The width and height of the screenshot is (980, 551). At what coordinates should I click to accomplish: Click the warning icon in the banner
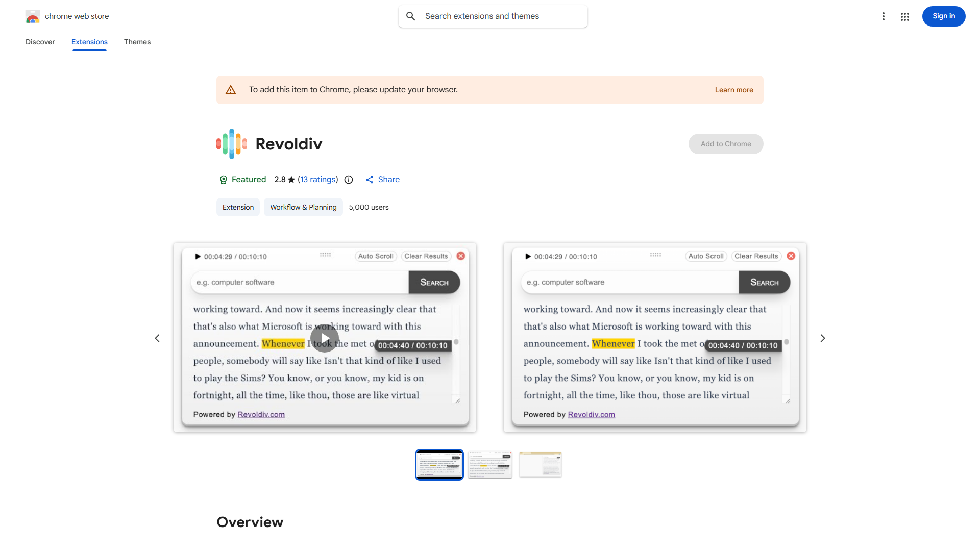coord(231,89)
